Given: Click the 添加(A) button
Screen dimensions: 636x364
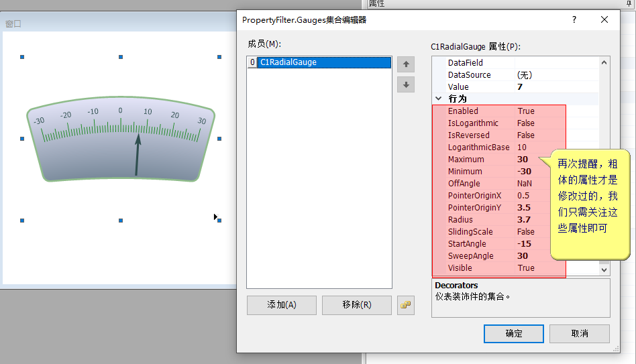Looking at the screenshot, I should coord(282,305).
